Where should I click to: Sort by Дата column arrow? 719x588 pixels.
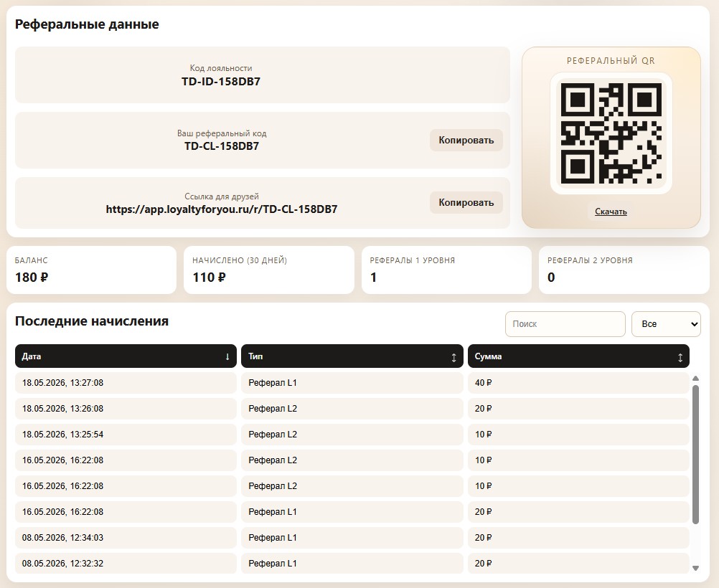(227, 356)
